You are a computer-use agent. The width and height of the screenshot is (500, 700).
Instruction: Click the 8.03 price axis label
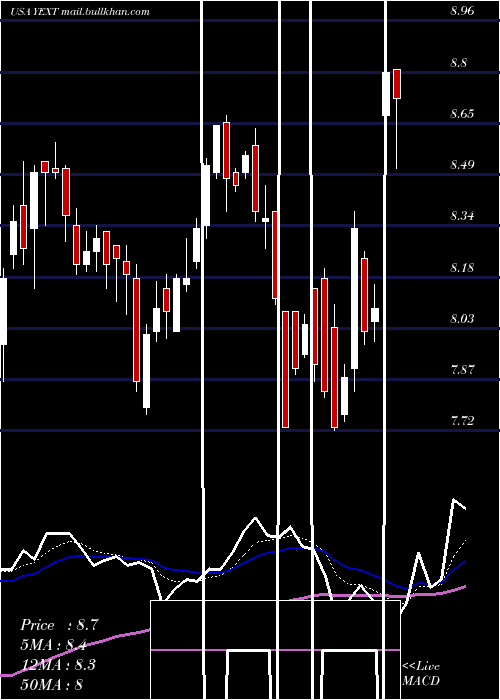click(x=462, y=319)
